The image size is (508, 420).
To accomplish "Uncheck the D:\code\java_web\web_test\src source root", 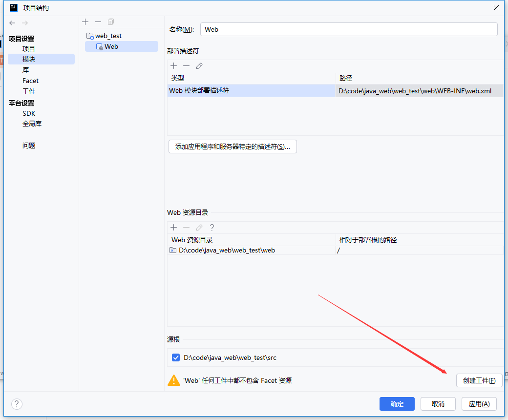I will click(176, 358).
